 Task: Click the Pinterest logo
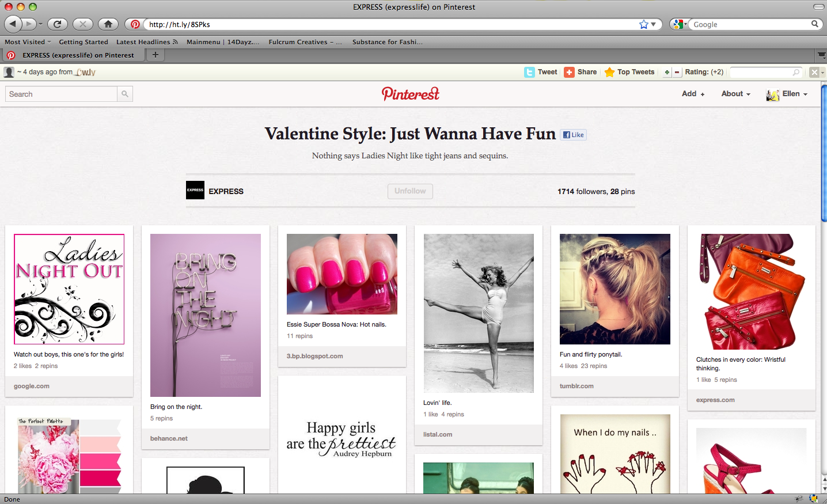pyautogui.click(x=411, y=93)
